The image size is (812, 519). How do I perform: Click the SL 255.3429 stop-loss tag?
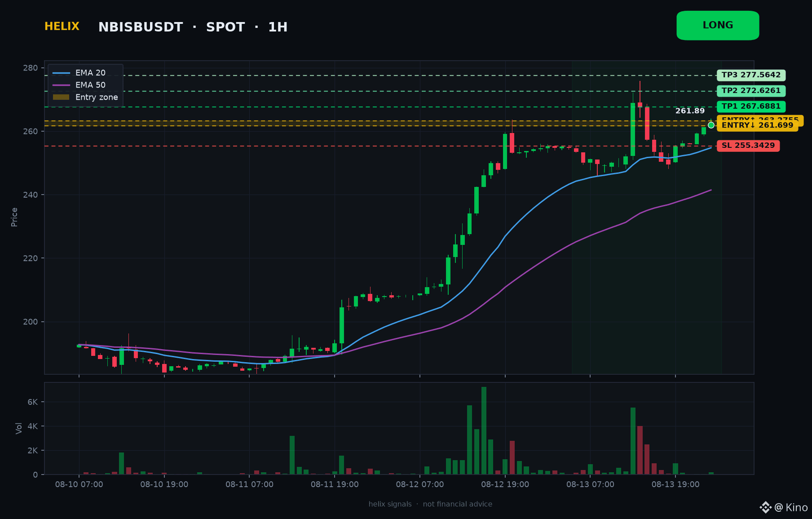point(748,146)
